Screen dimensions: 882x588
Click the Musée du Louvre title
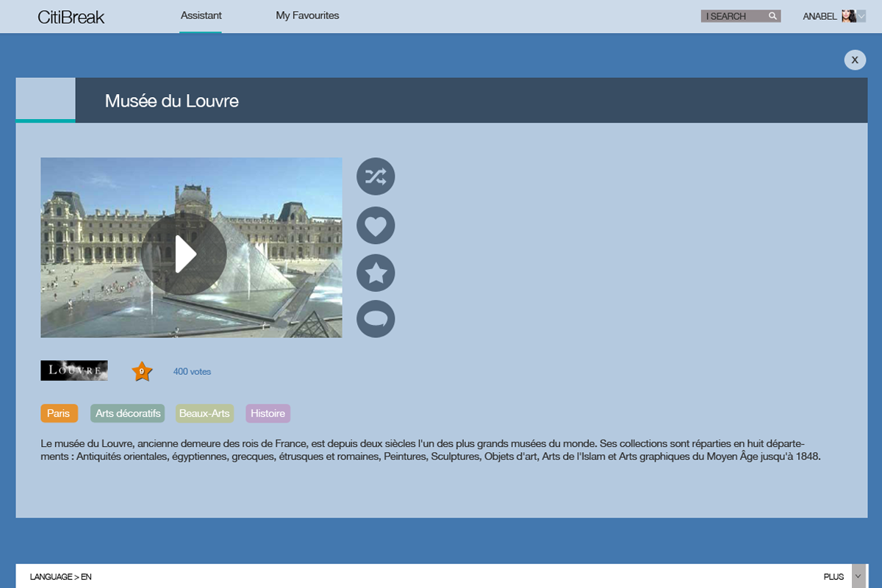click(172, 101)
